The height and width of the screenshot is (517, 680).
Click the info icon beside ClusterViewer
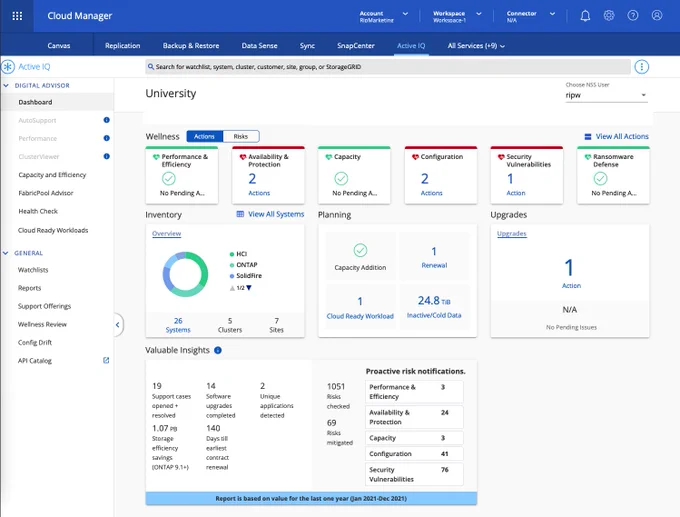(x=106, y=157)
